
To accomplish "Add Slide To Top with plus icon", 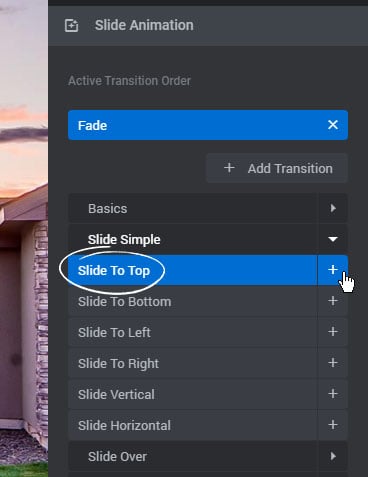I will coord(333,270).
